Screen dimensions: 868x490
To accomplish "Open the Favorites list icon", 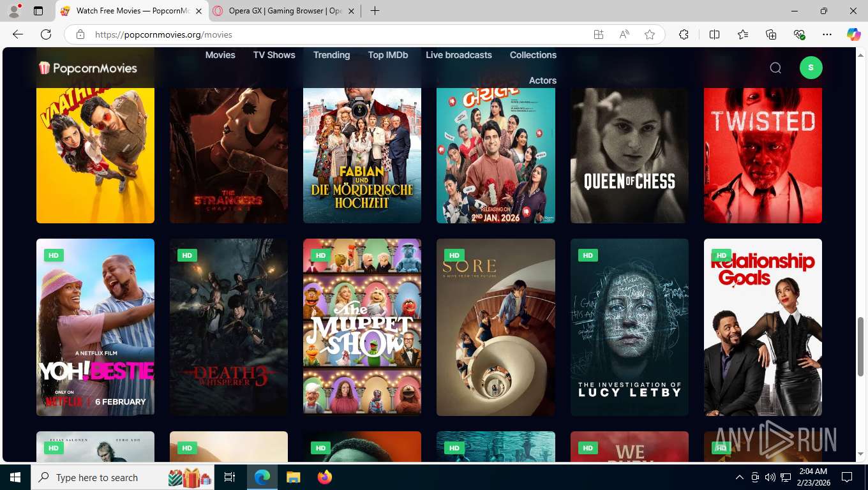I will coord(743,34).
